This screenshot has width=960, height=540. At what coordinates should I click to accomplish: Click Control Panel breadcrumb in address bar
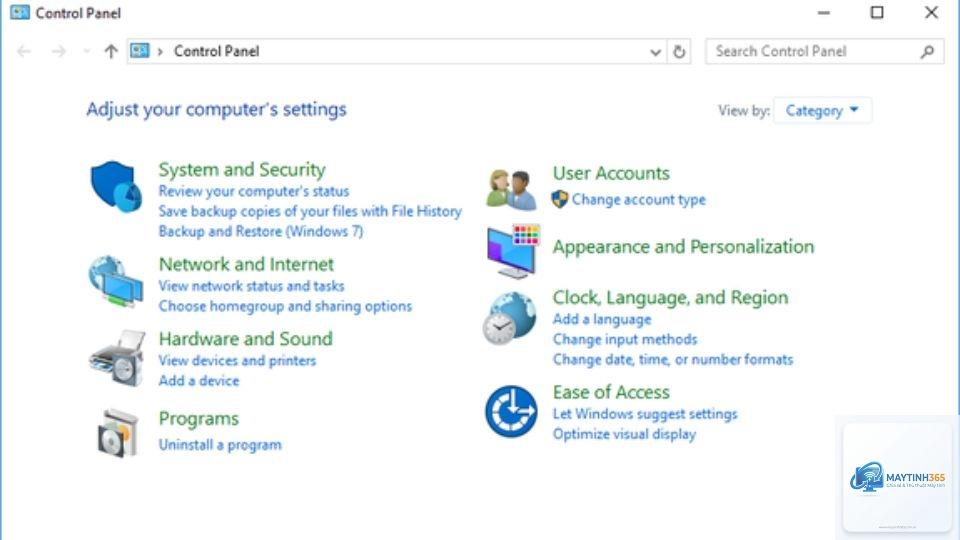coord(217,51)
